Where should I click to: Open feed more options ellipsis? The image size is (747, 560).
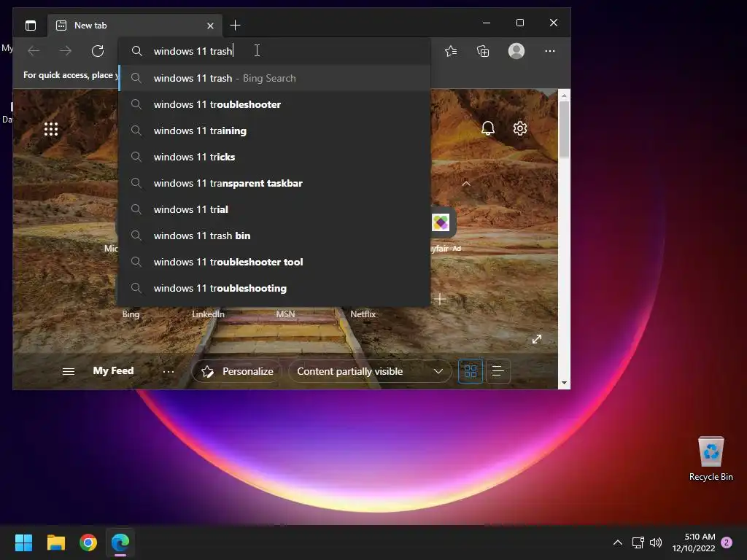169,371
